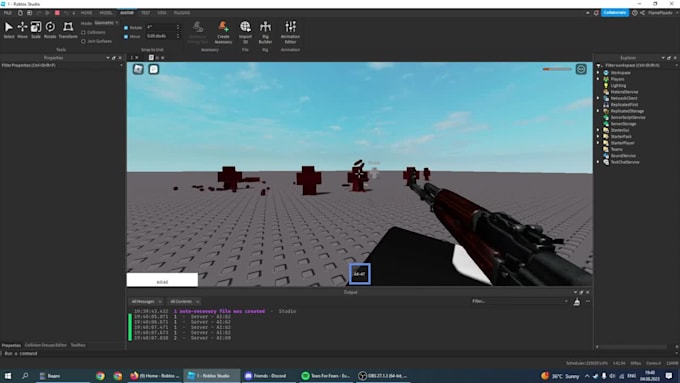
Task: Click the health bar in game viewport
Action: [557, 69]
